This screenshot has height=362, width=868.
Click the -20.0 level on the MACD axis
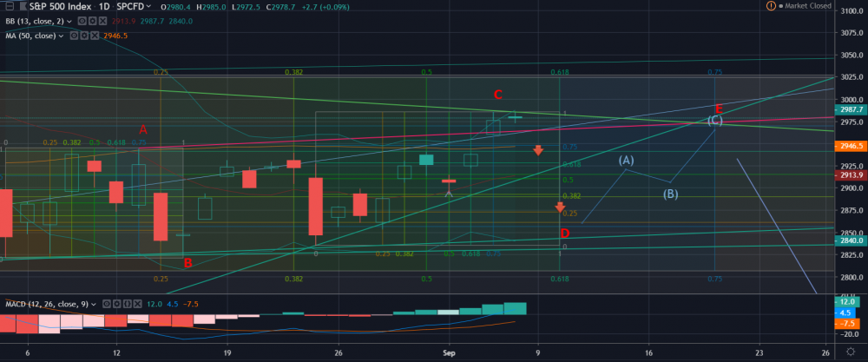point(851,334)
